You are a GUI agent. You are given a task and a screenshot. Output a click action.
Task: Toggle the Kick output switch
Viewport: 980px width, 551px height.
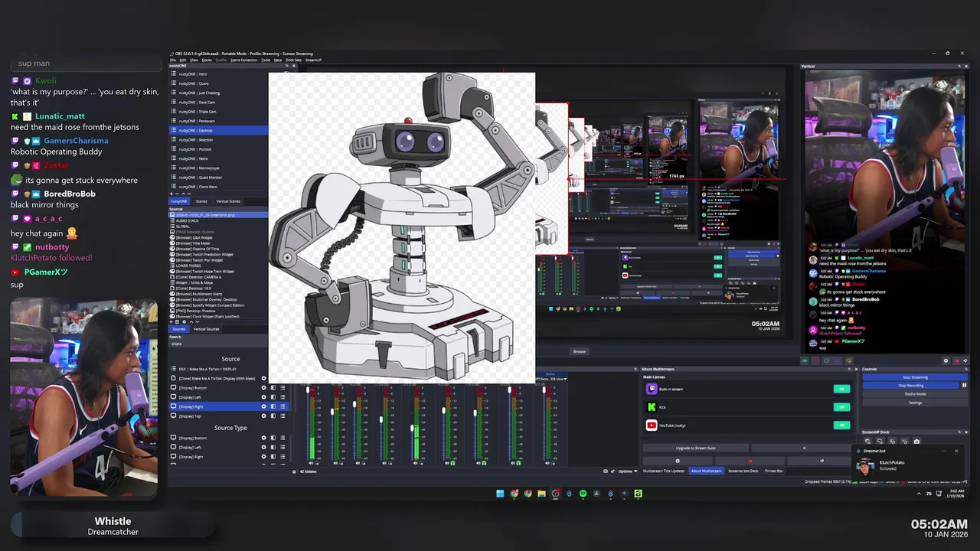[841, 407]
